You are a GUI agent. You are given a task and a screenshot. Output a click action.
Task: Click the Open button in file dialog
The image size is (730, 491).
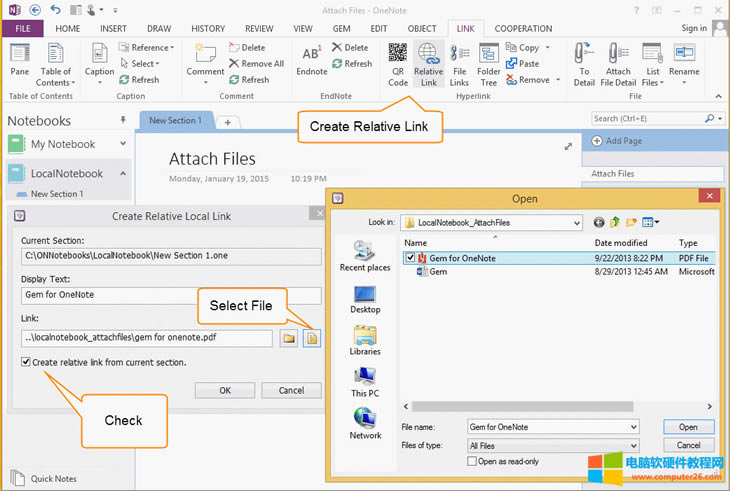coord(688,427)
